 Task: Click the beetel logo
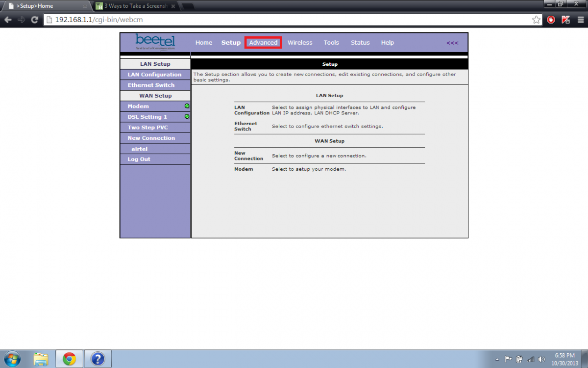[155, 42]
